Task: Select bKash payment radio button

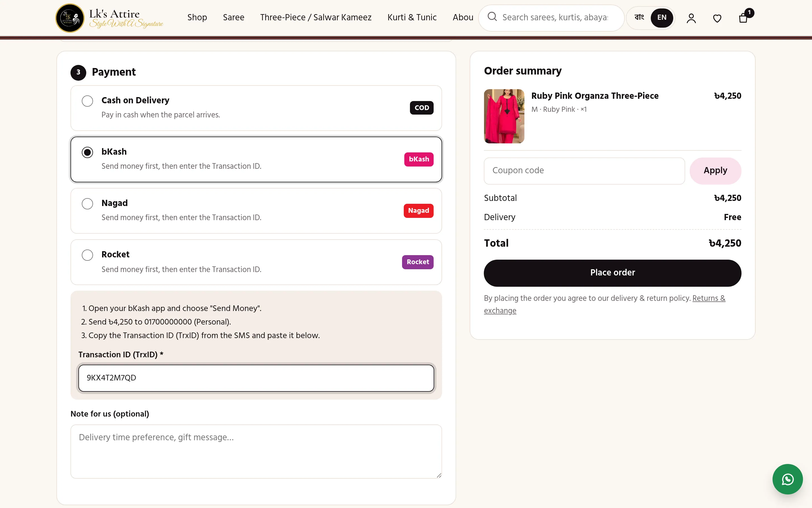Action: pos(87,152)
